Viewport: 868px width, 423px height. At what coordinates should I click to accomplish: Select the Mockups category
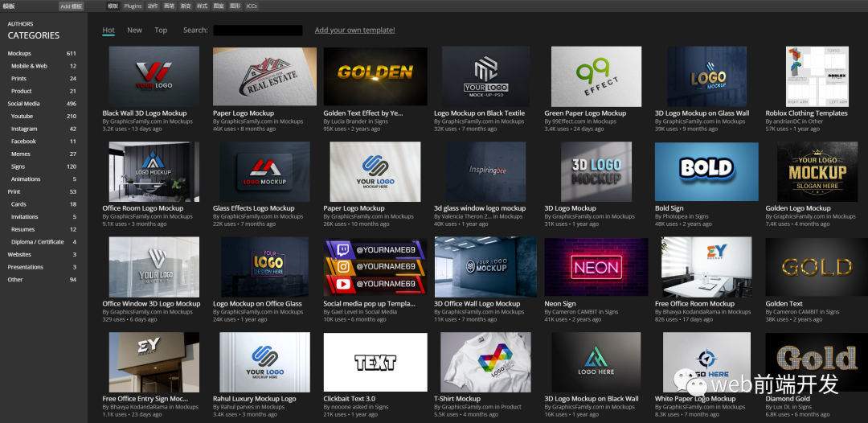(42, 54)
